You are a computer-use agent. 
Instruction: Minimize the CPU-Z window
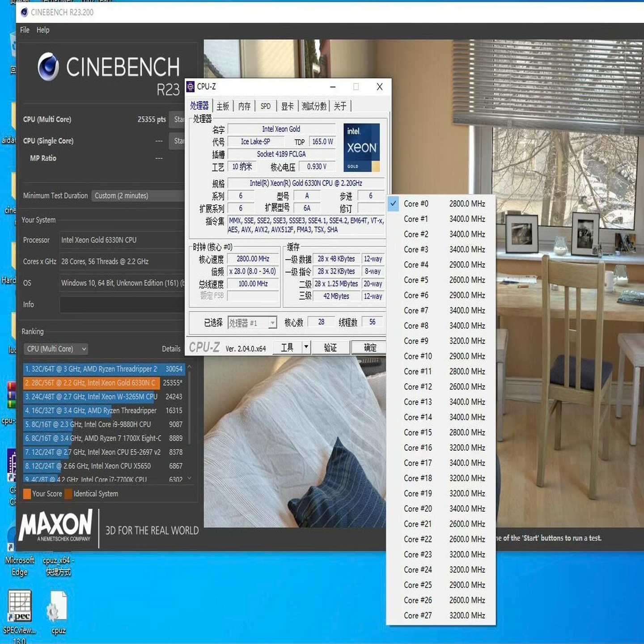point(333,87)
